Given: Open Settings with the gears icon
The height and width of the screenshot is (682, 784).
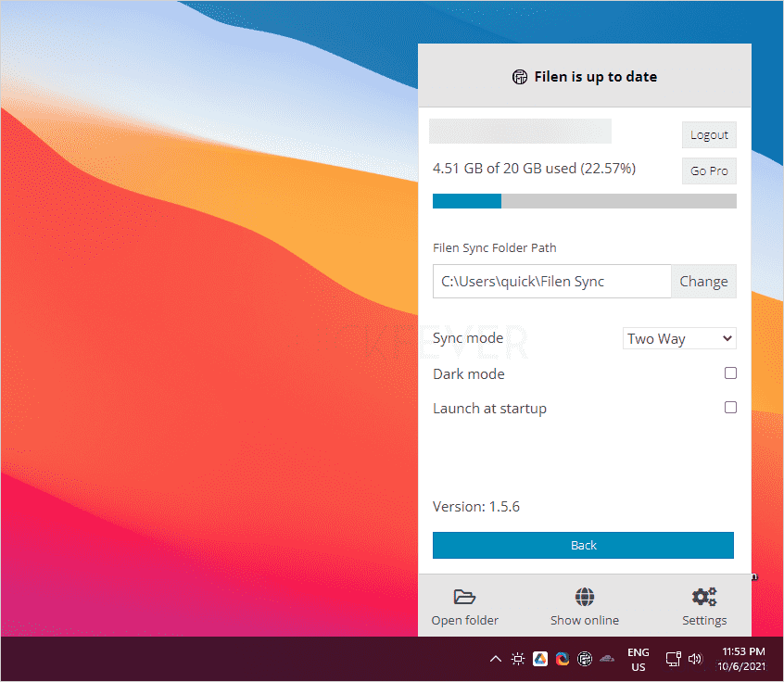Looking at the screenshot, I should point(704,597).
